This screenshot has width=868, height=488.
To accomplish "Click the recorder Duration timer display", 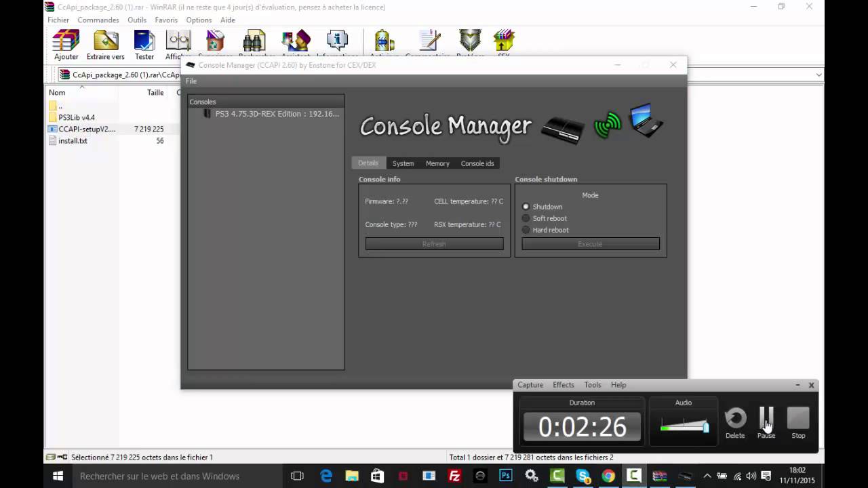I will [x=582, y=426].
